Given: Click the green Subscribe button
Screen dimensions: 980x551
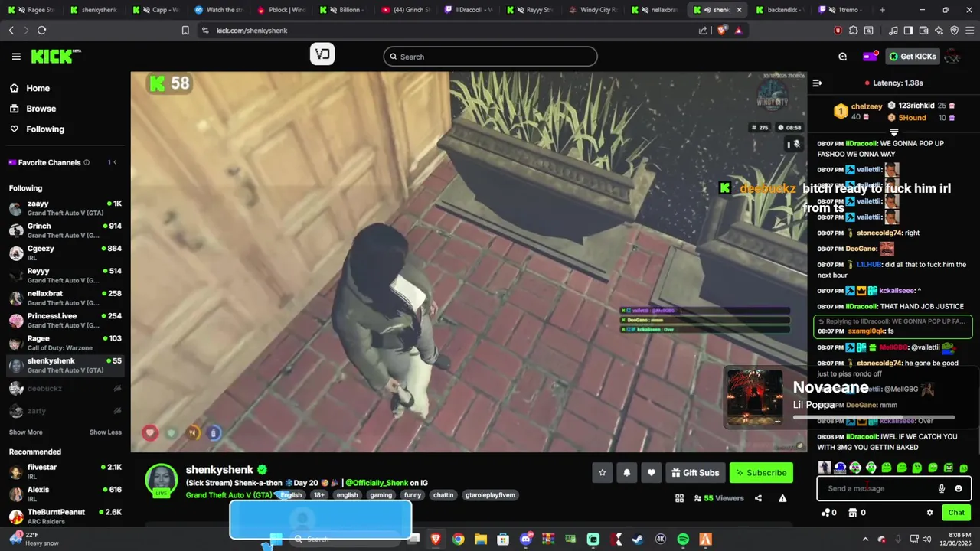Looking at the screenshot, I should [x=761, y=473].
